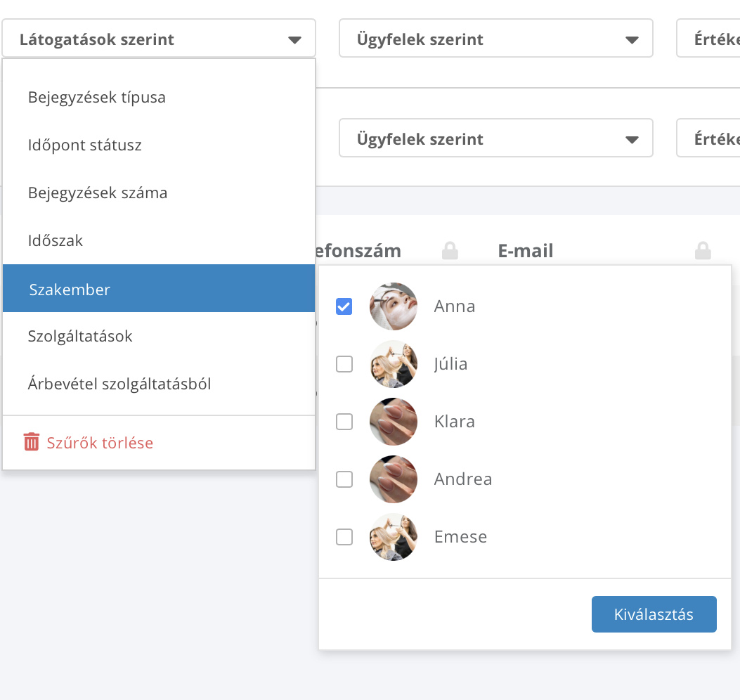Click the lock icon next to the phone number column
Viewport: 740px width, 700px height.
pos(450,250)
